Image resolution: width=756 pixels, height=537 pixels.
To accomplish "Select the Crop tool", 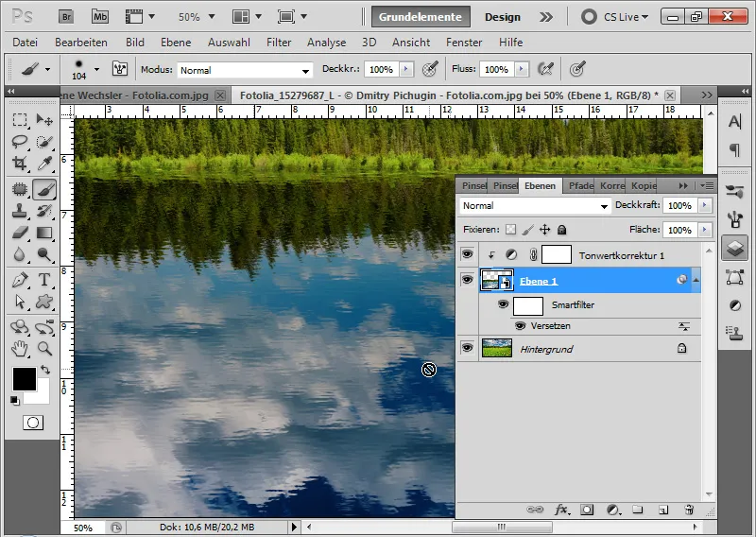I will click(x=19, y=163).
